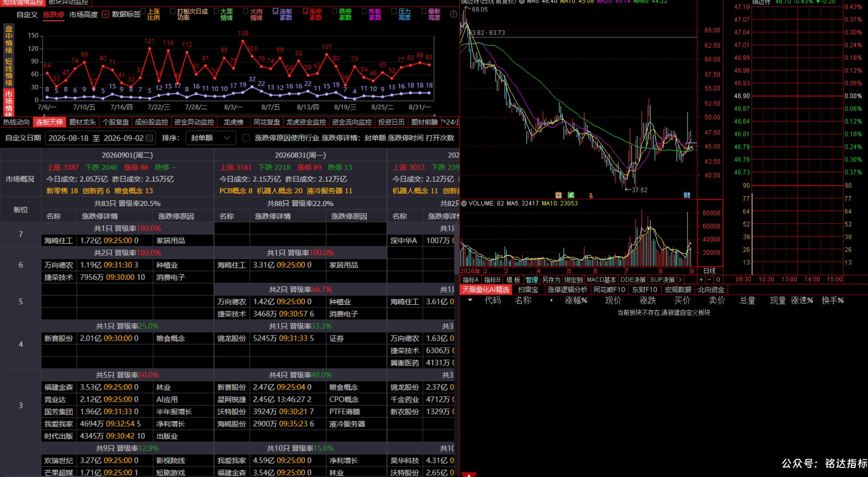Screen dimensions: 868x477
Task: Expand the VOLUME indicator dropdown arrow
Action: pyautogui.click(x=463, y=203)
